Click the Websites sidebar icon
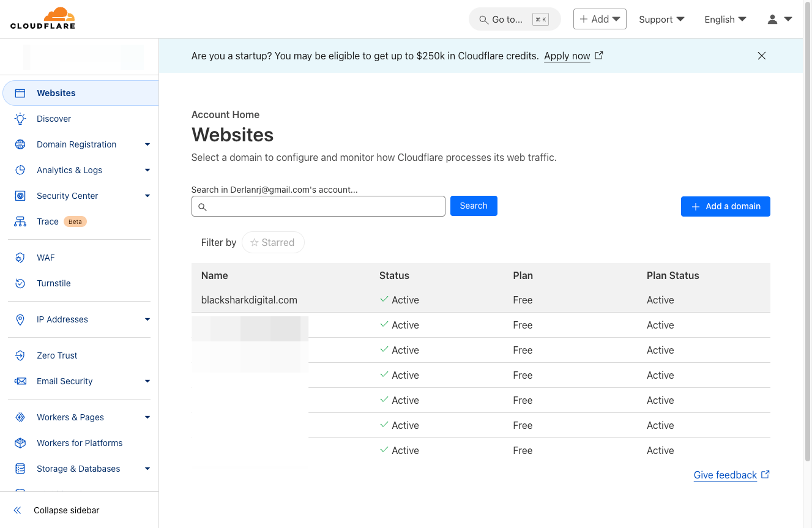Image resolution: width=812 pixels, height=528 pixels. (x=20, y=93)
